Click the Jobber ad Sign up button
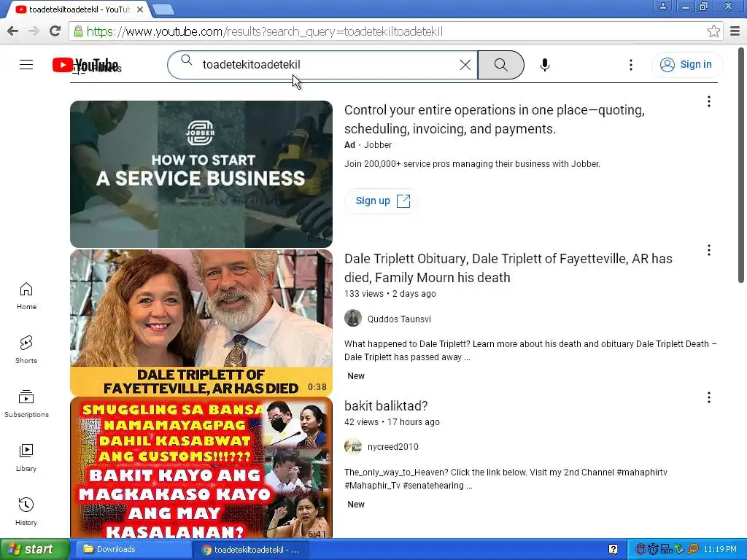 (x=382, y=201)
